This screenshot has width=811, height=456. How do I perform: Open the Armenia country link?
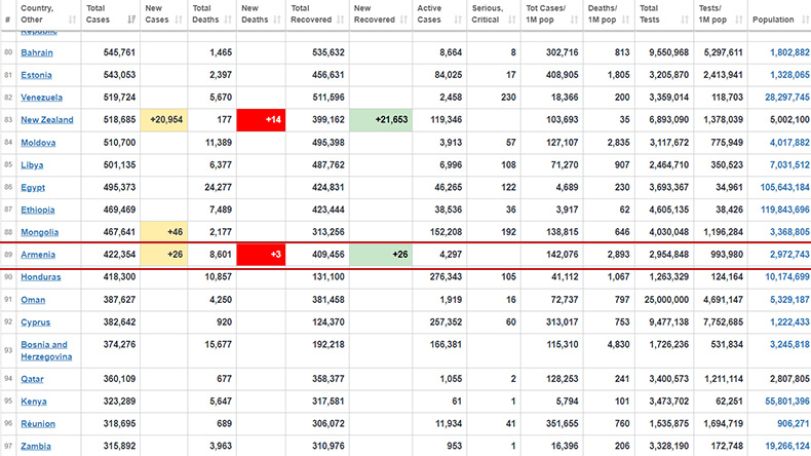coord(38,254)
